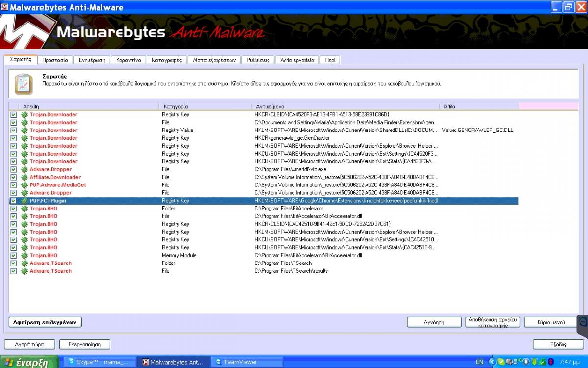
Task: Uncheck the Trojan.BHO Memory Module checkbox
Action: 14,255
